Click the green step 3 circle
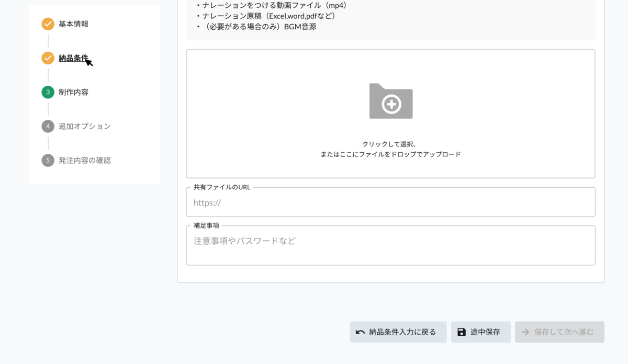The image size is (628, 364). click(48, 92)
